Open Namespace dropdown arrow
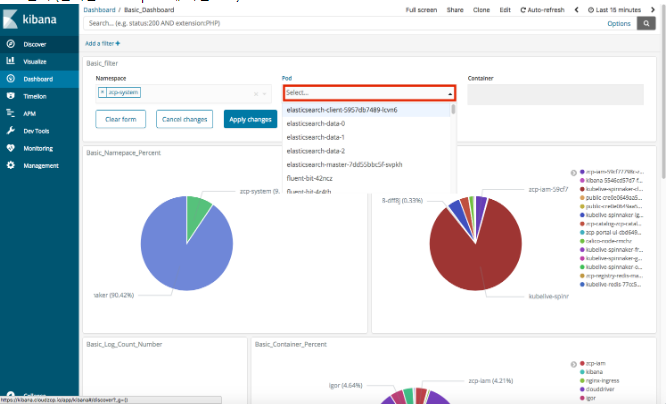 click(x=264, y=94)
